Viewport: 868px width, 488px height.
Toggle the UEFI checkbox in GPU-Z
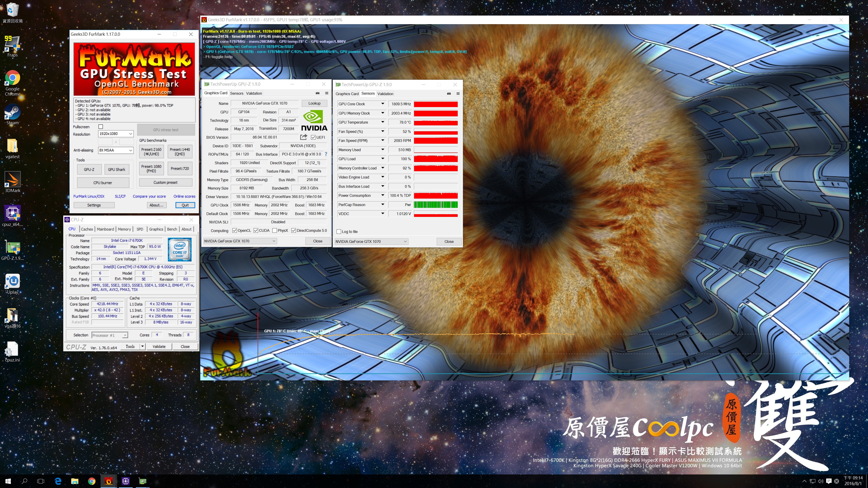click(313, 137)
